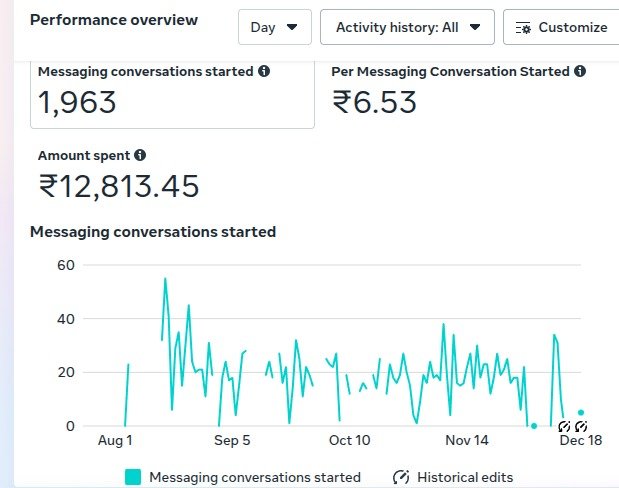This screenshot has width=619, height=488.
Task: Select the Per Messaging Conversation Started card
Action: coord(458,95)
